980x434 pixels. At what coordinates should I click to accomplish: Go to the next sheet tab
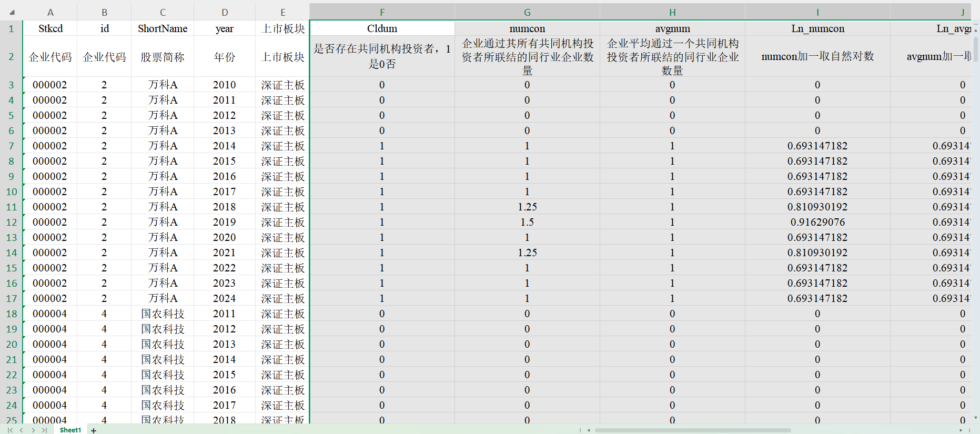pos(33,430)
